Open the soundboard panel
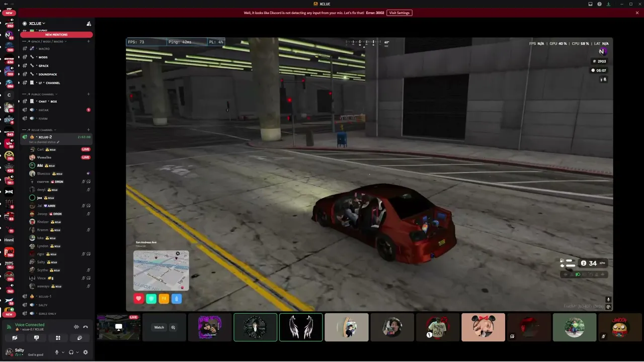The image size is (644, 362). (79, 338)
